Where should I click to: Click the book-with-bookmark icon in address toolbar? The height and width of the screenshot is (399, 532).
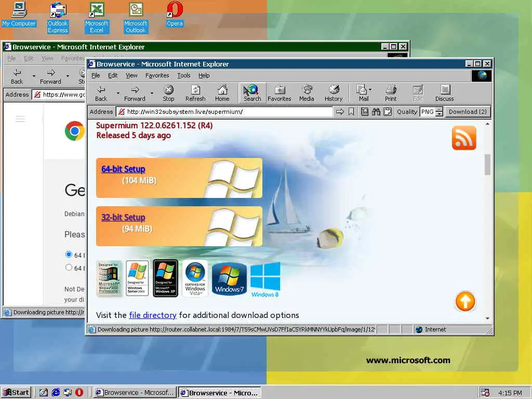(364, 112)
